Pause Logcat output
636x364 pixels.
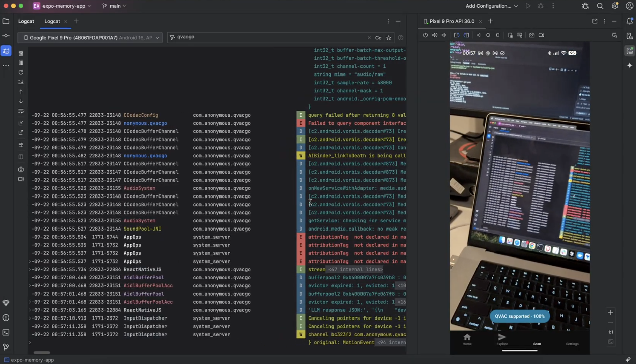(21, 63)
